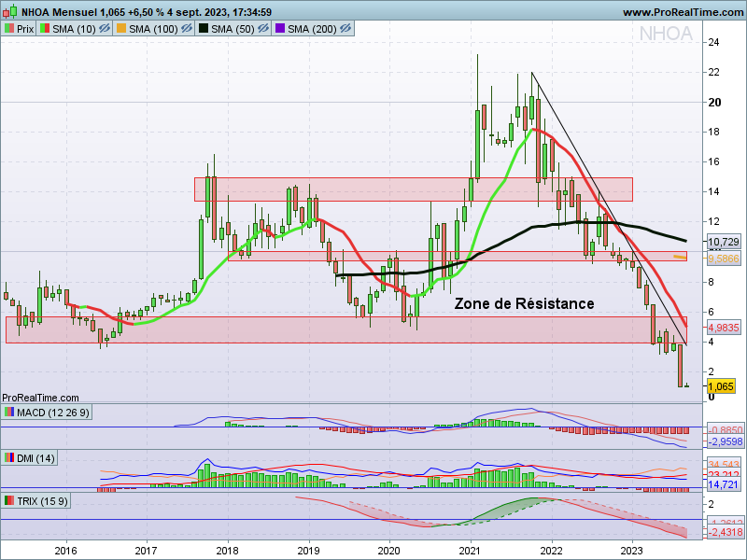The width and height of the screenshot is (747, 560).
Task: Click the purple SMA (200) swatch
Action: [280, 29]
